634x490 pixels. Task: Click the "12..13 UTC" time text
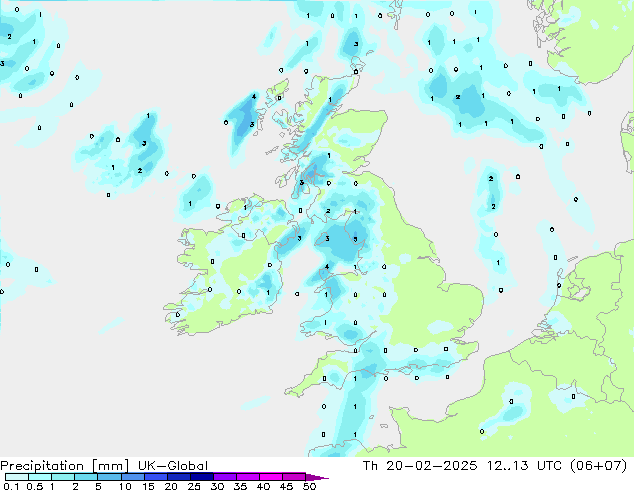[524, 466]
